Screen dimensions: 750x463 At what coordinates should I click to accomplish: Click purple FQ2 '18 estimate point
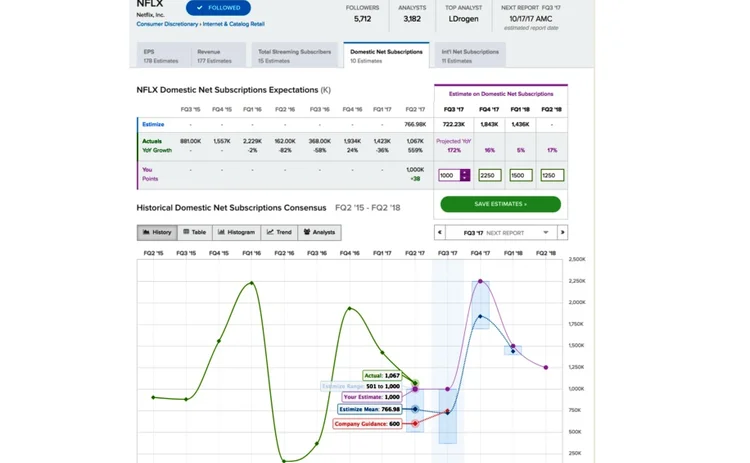(546, 367)
